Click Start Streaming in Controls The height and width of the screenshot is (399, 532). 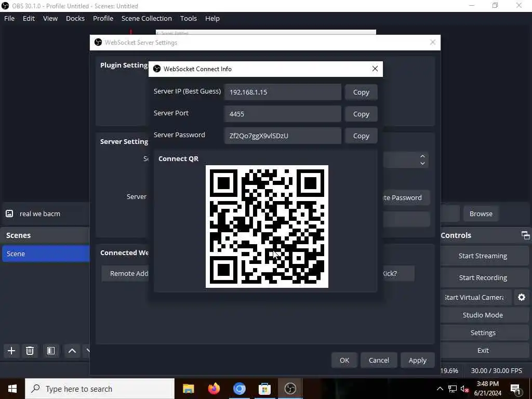tap(483, 256)
